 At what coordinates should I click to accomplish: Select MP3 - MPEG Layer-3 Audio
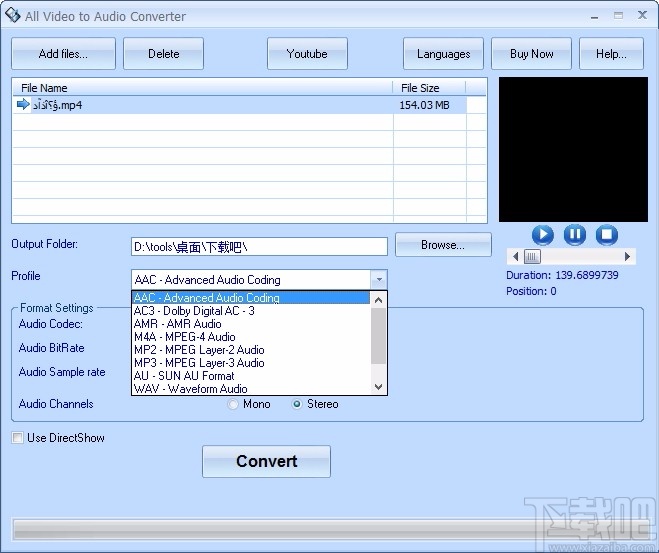tap(251, 363)
